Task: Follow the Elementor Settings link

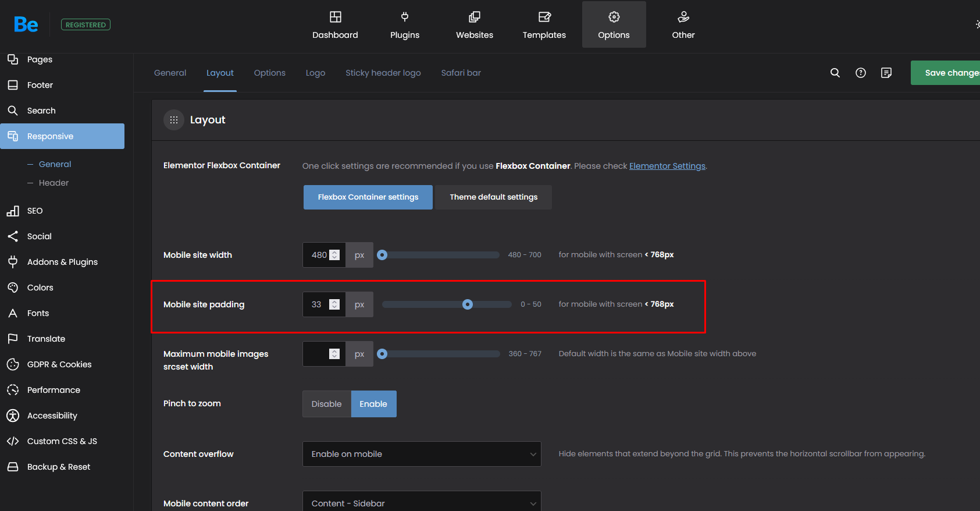Action: point(667,166)
